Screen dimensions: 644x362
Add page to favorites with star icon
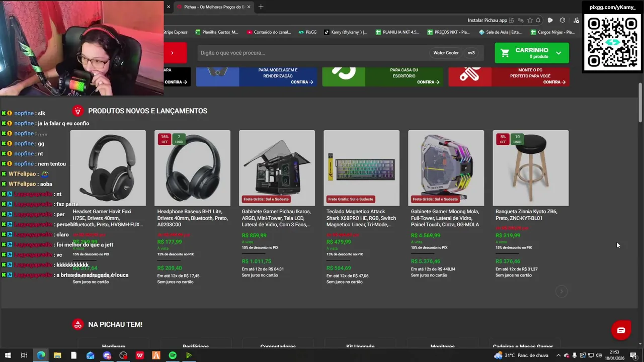530,20
